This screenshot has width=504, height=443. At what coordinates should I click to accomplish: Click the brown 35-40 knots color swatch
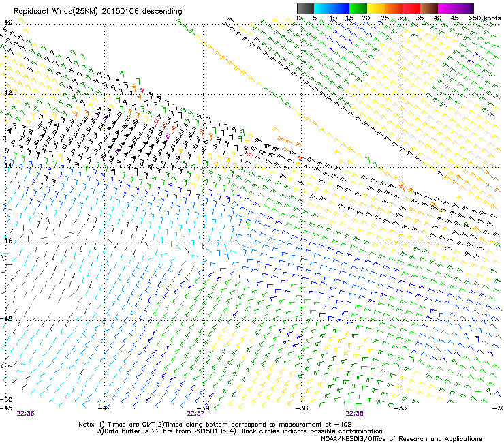(429, 8)
